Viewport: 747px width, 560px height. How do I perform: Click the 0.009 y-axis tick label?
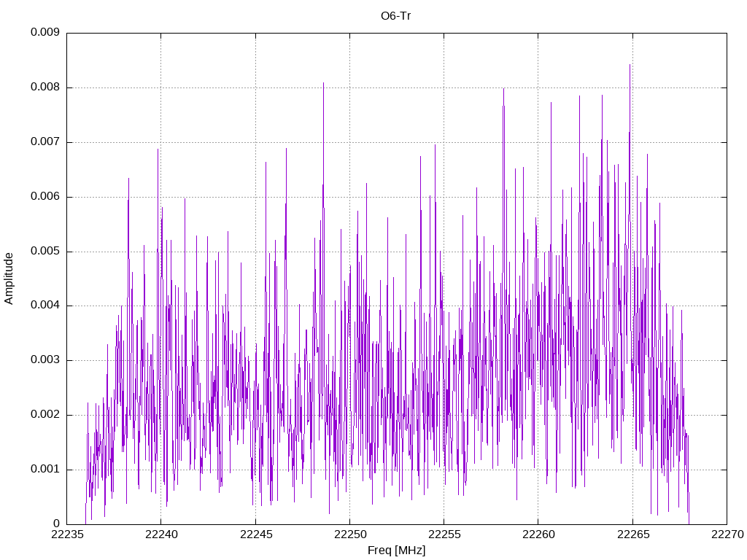click(x=45, y=32)
